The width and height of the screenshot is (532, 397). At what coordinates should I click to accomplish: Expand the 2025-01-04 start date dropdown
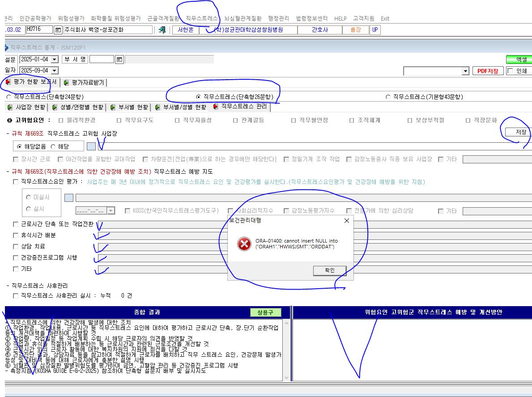pos(54,60)
